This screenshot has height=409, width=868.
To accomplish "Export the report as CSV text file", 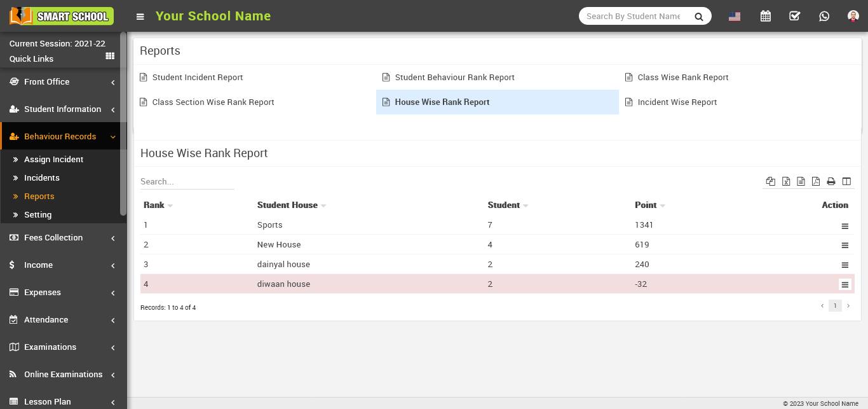I will [x=801, y=181].
